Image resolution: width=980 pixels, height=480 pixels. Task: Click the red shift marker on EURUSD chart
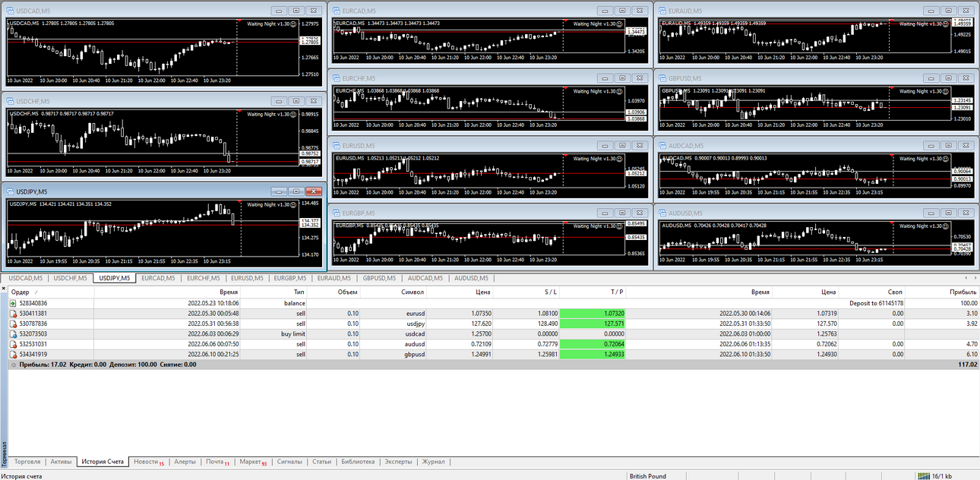(565, 155)
